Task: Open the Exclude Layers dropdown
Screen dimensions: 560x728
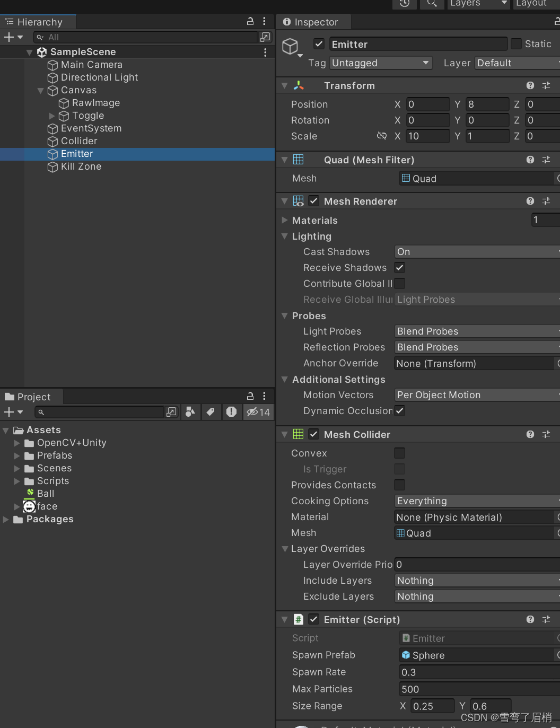Action: coord(477,597)
